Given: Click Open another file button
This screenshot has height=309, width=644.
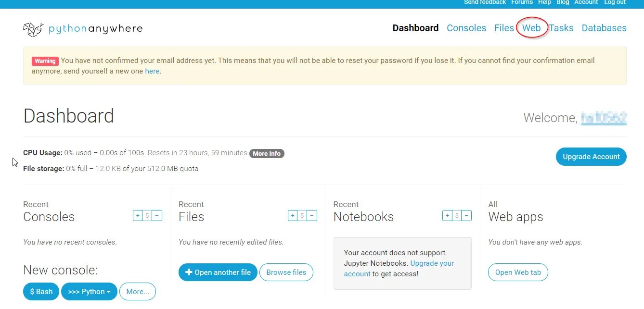Looking at the screenshot, I should (x=218, y=272).
